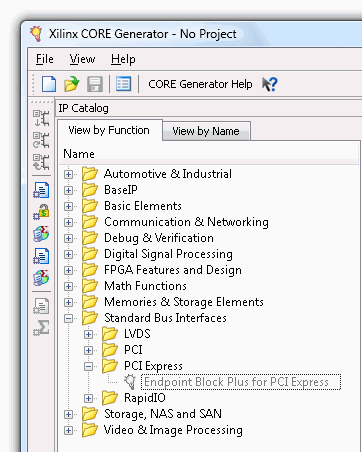Click the CORE Generator Help toolbar button
The height and width of the screenshot is (452, 362).
point(200,84)
